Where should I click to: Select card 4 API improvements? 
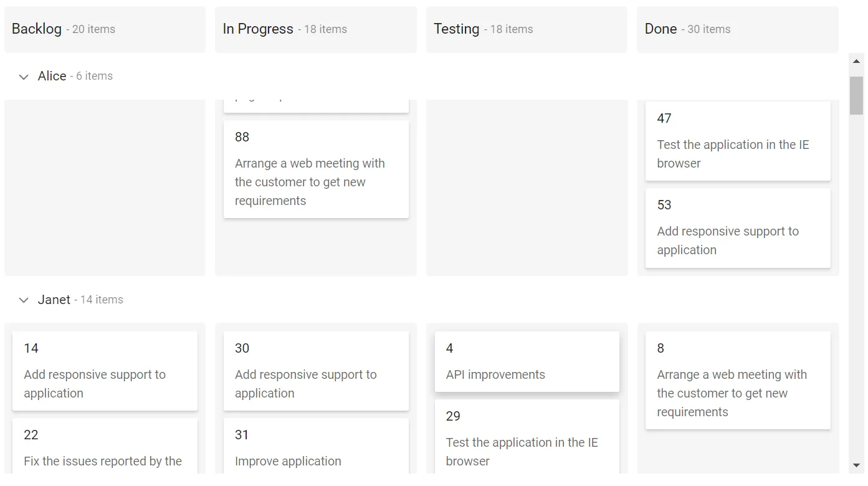tap(527, 361)
